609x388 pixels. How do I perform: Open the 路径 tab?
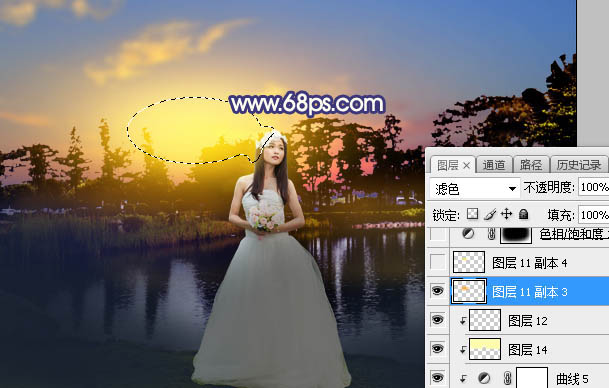click(531, 165)
